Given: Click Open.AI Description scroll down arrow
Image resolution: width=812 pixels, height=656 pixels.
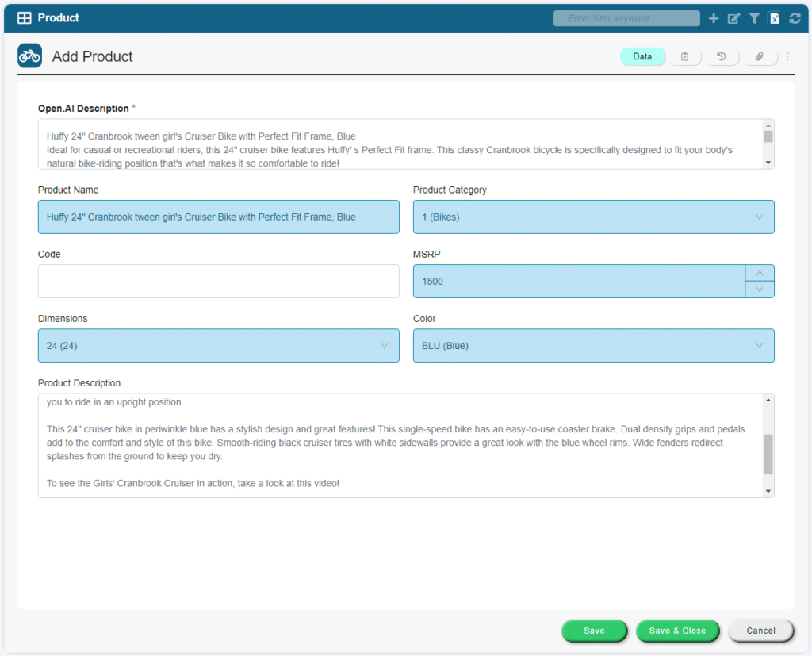Looking at the screenshot, I should pyautogui.click(x=768, y=163).
